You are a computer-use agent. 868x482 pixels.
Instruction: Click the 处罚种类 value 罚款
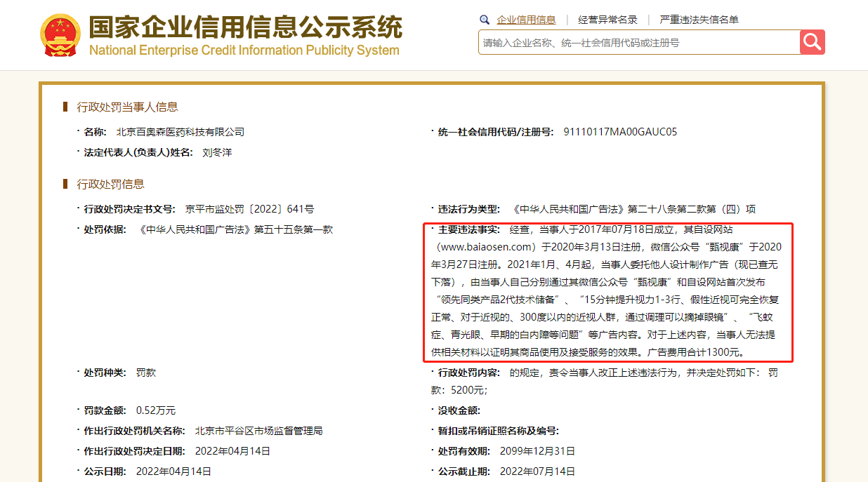[146, 373]
